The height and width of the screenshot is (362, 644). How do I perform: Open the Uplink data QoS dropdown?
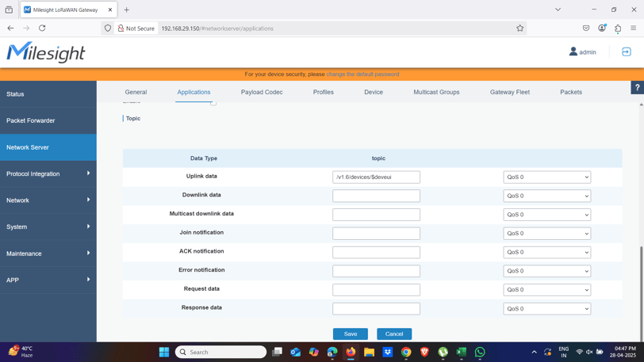tap(546, 177)
